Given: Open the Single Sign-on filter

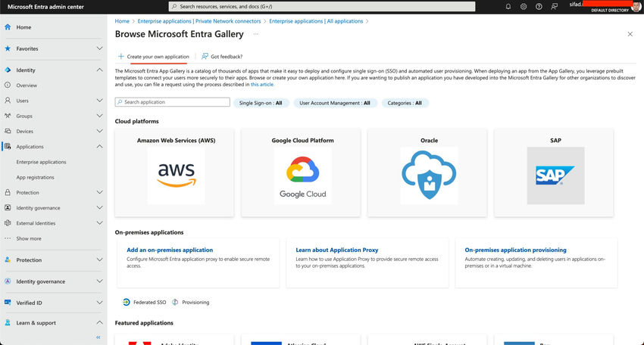Looking at the screenshot, I should tap(261, 103).
